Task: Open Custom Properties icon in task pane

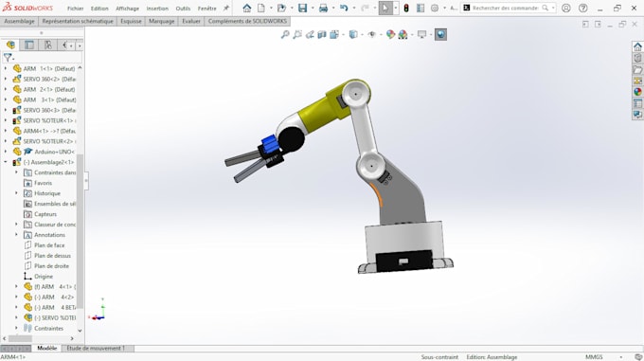Action: pyautogui.click(x=637, y=103)
